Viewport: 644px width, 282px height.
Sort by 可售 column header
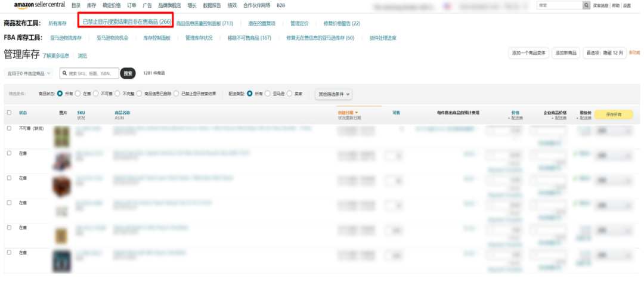397,113
